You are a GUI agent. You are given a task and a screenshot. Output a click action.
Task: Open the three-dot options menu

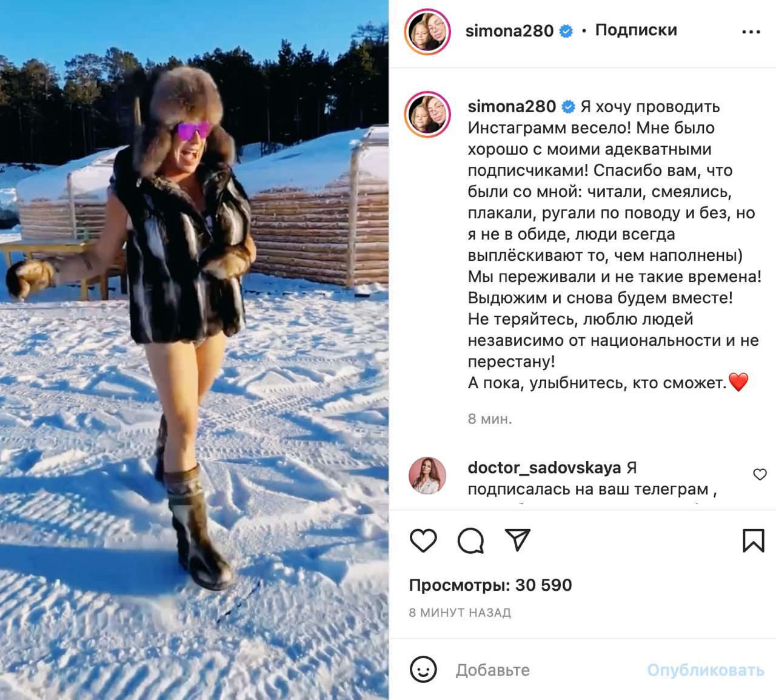point(751,32)
